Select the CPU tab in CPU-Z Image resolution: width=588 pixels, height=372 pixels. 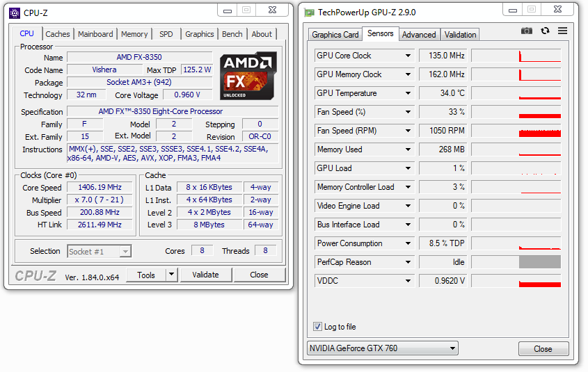pos(26,33)
